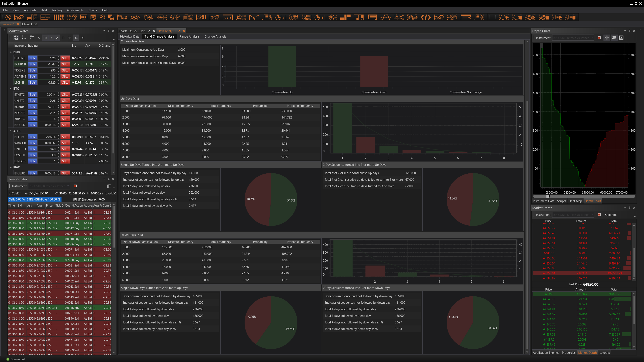The width and height of the screenshot is (644, 362).
Task: Click the grouping tree icon in Market Watch
Action: click(16, 38)
